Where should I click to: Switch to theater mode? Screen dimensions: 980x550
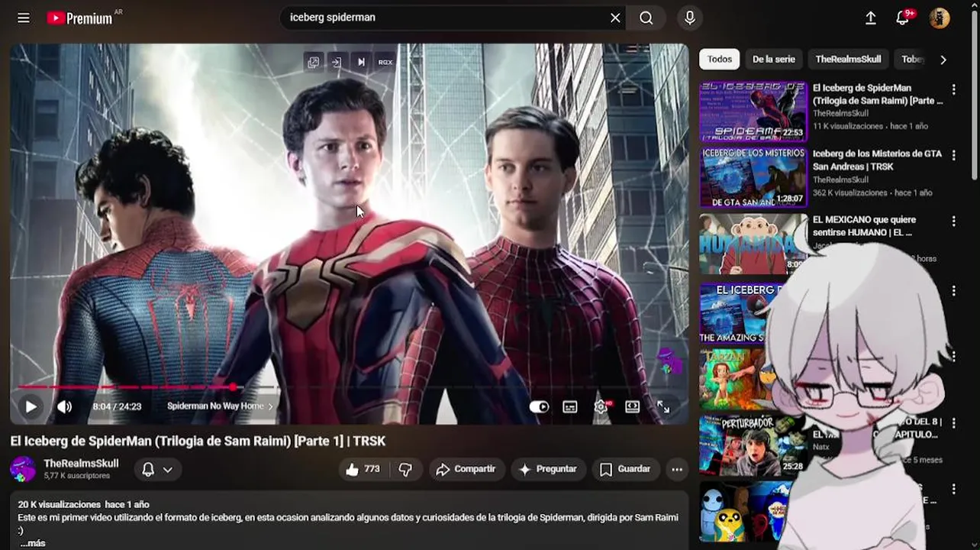point(633,407)
